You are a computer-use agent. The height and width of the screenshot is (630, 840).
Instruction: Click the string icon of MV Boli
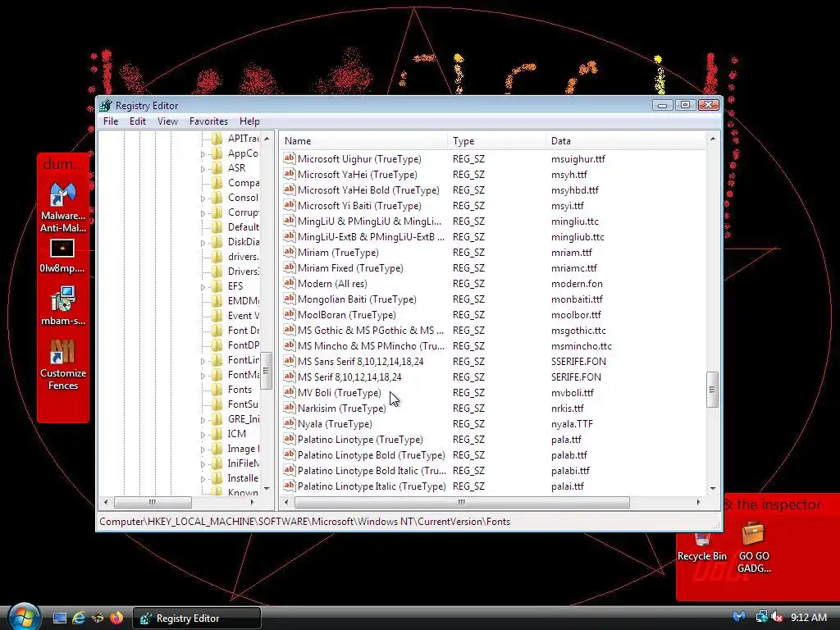pyautogui.click(x=290, y=392)
